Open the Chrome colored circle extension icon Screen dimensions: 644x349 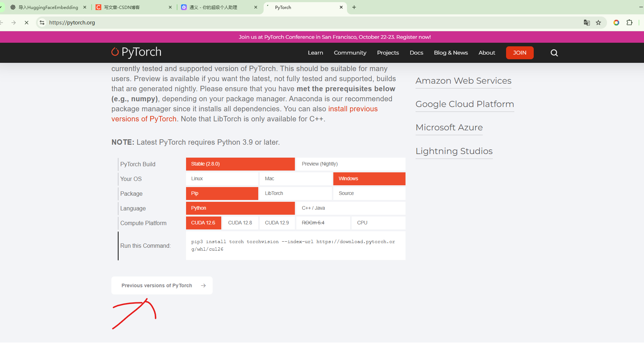tap(616, 23)
